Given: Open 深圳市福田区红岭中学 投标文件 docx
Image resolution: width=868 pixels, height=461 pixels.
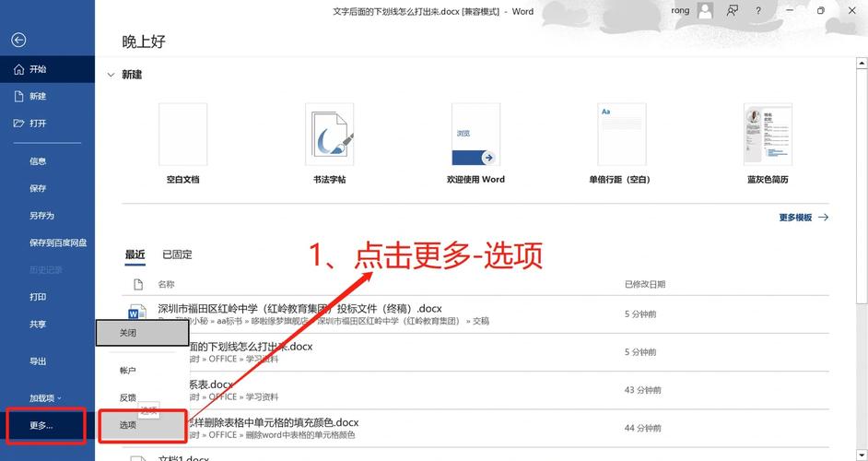Looking at the screenshot, I should [x=300, y=309].
